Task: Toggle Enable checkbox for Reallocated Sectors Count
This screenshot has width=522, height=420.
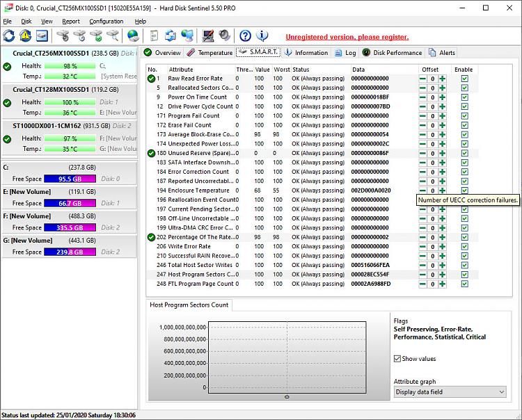Action: [465, 88]
